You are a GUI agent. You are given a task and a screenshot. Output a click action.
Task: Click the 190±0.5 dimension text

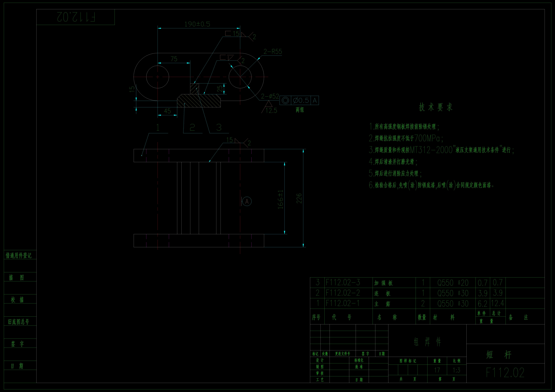[x=197, y=24]
